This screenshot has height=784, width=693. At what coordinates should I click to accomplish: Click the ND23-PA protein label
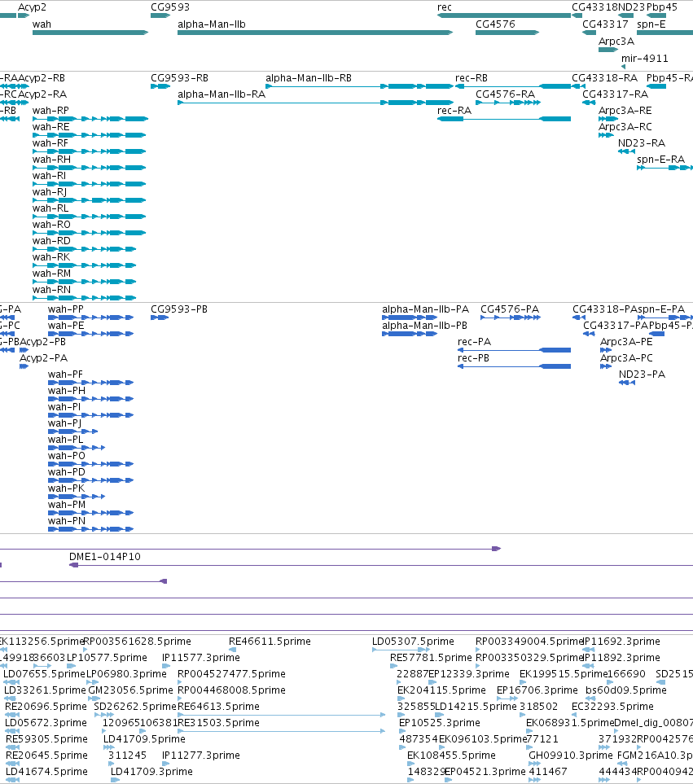pyautogui.click(x=642, y=374)
